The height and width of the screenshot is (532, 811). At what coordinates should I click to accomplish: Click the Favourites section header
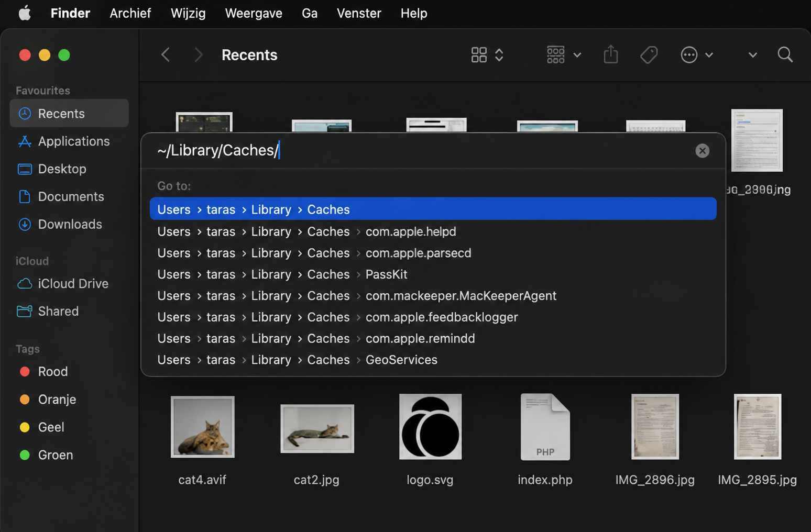pyautogui.click(x=43, y=90)
